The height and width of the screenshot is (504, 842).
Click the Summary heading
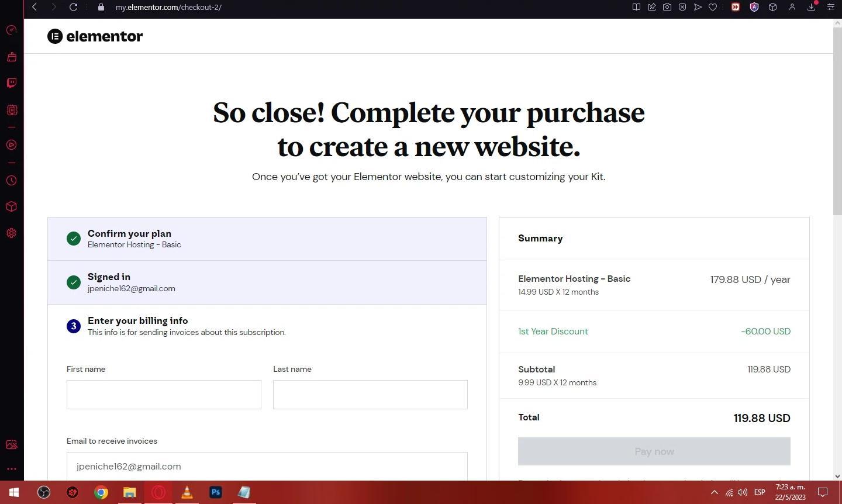tap(540, 239)
